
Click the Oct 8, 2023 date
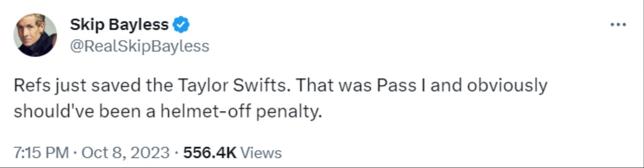125,153
